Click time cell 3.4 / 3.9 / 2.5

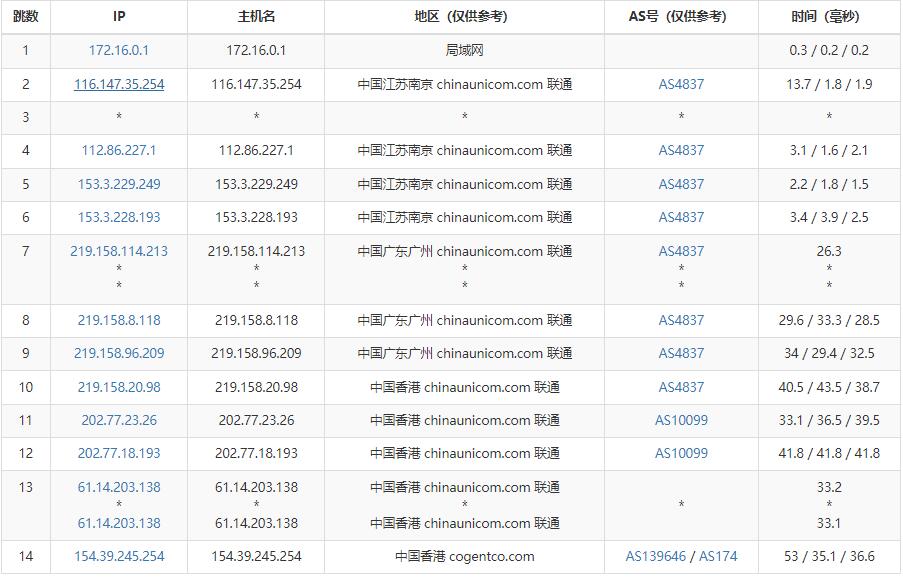point(829,217)
